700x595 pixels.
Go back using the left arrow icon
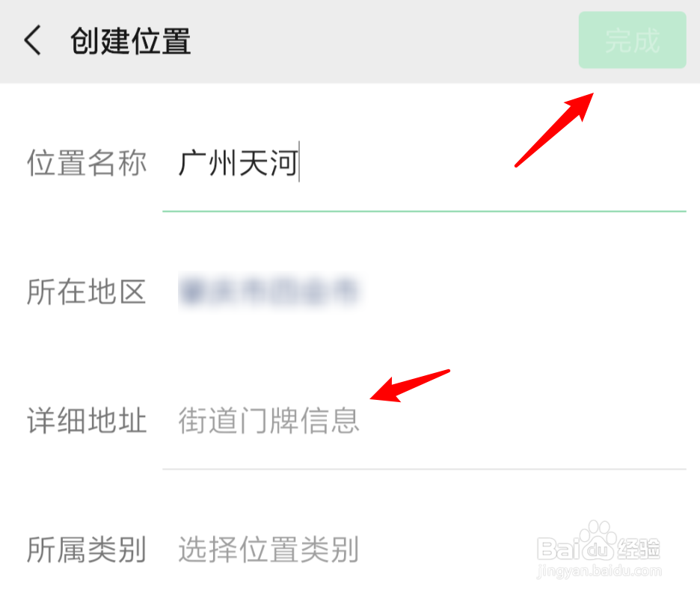[x=33, y=40]
